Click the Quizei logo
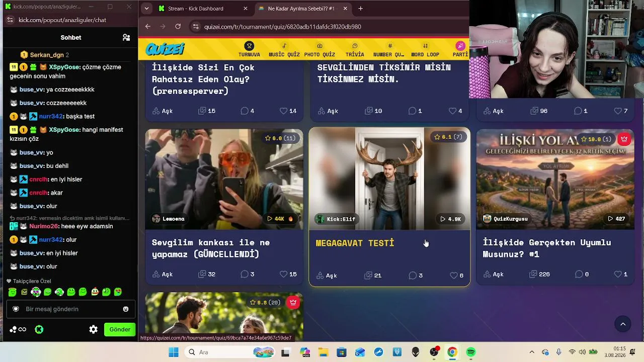644x362 pixels. coord(165,49)
